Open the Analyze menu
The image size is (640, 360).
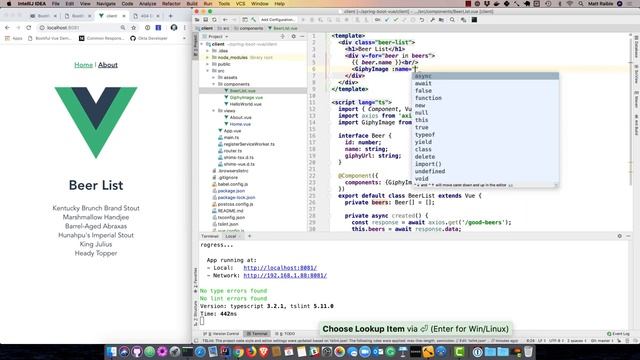147,4
